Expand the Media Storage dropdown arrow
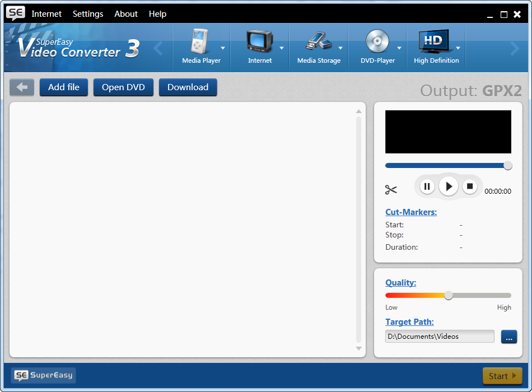The width and height of the screenshot is (532, 392). click(x=340, y=48)
